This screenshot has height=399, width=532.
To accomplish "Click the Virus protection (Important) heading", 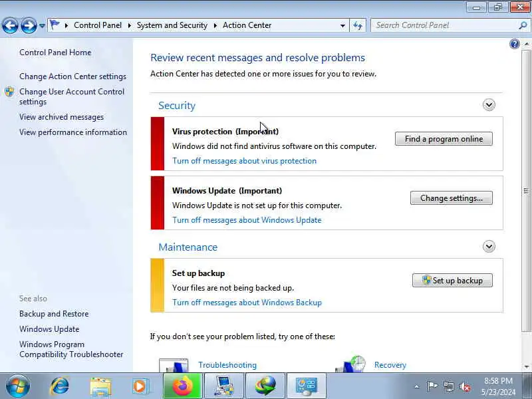I will click(225, 132).
